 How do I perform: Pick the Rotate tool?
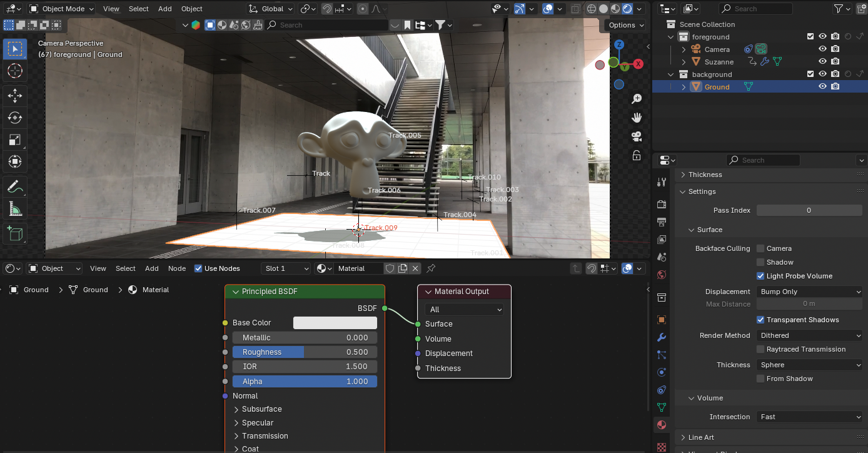(x=15, y=118)
